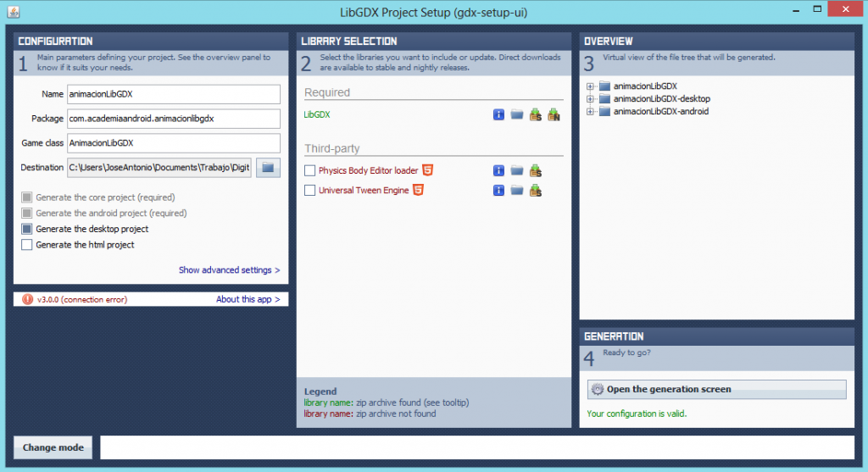Uncheck Generate the desktop project
The height and width of the screenshot is (472, 868).
[x=26, y=229]
